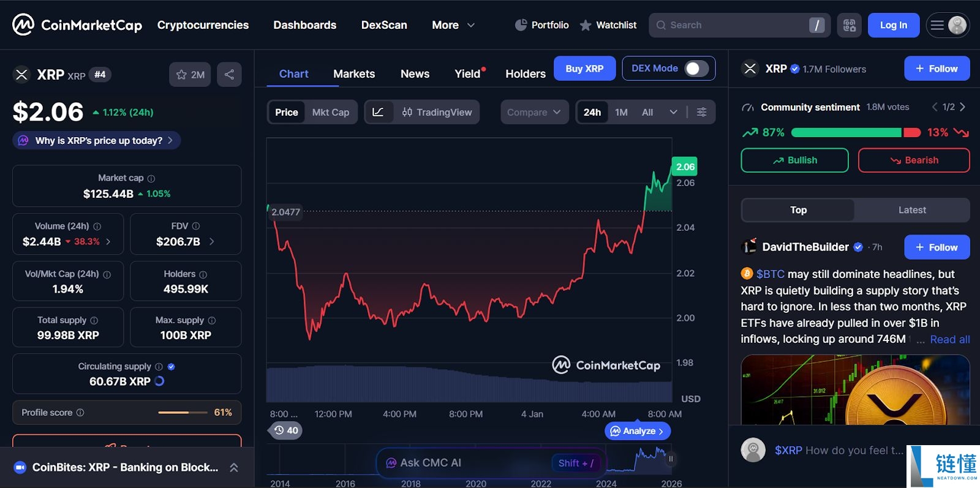Click the Max. supply info icon

pos(212,320)
